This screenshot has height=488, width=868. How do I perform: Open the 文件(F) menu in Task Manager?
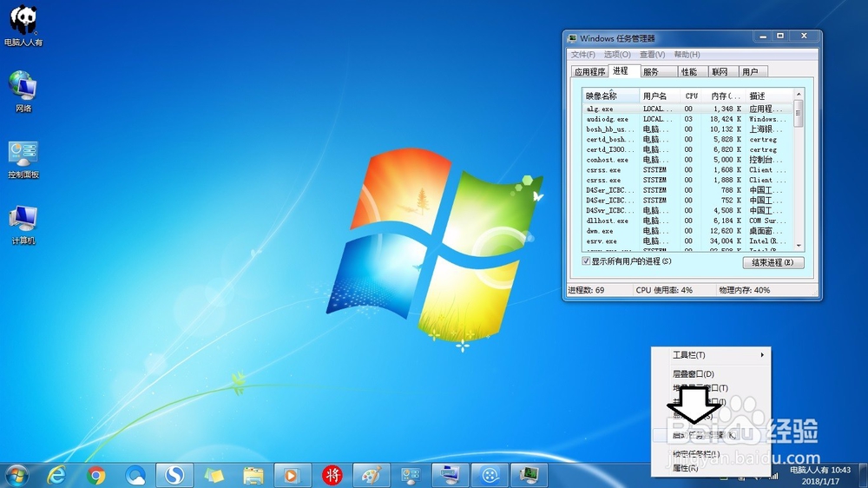pyautogui.click(x=583, y=55)
